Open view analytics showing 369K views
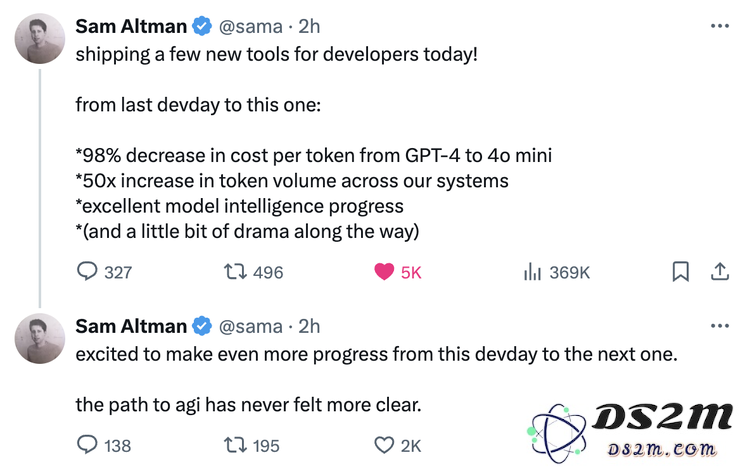This screenshot has width=750, height=467. pyautogui.click(x=532, y=271)
